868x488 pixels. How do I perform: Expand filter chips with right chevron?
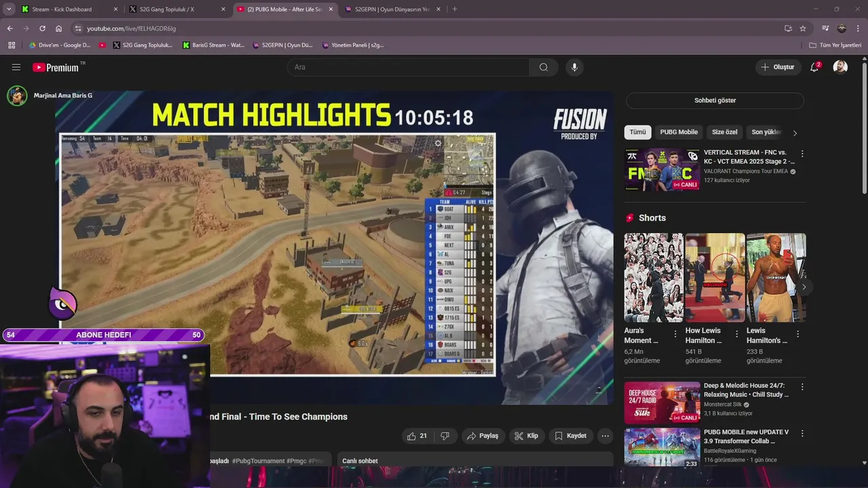[795, 133]
